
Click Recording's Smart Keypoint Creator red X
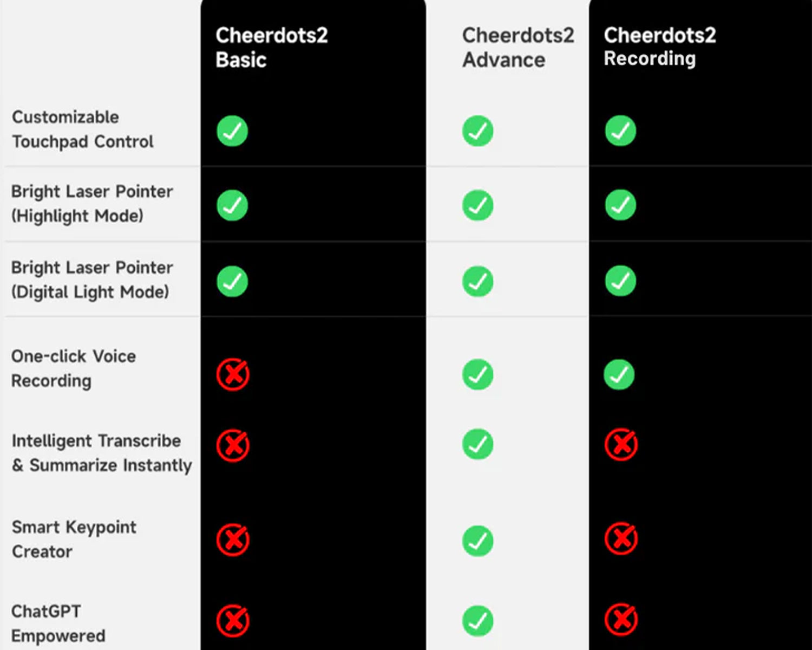coord(621,538)
